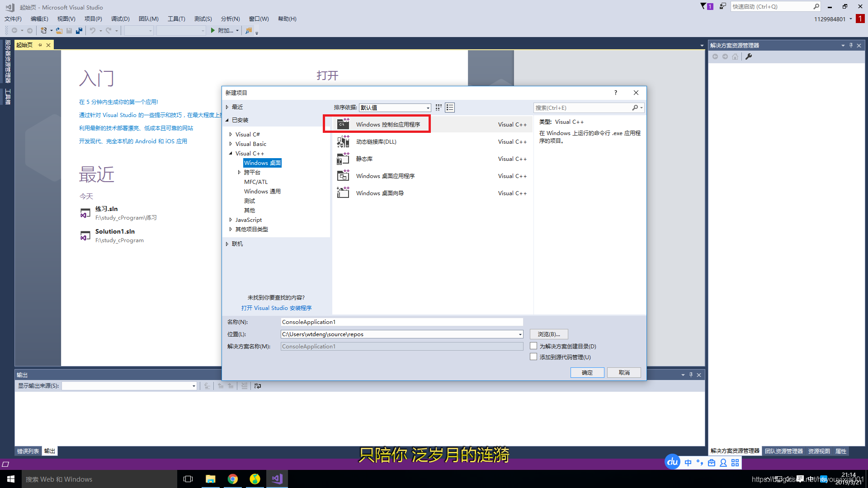Viewport: 868px width, 488px height.
Task: Click the Save All toolbar icon
Action: (x=79, y=30)
